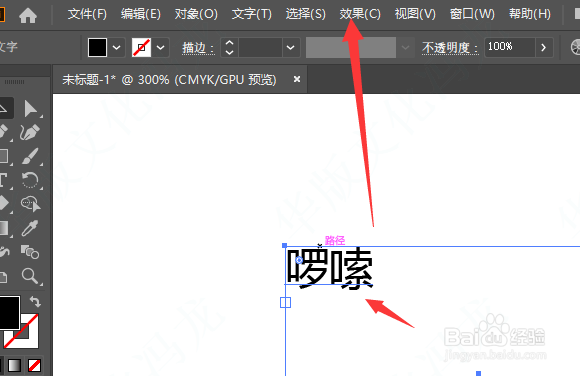Viewport: 580px width, 376px height.
Task: Open the 窗口(W) menu
Action: [472, 14]
